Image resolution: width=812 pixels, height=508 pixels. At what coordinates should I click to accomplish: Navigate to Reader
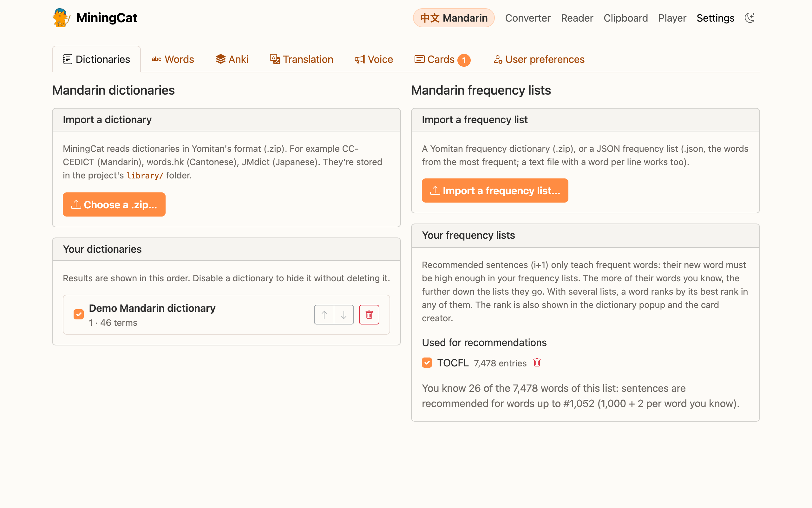click(x=577, y=18)
